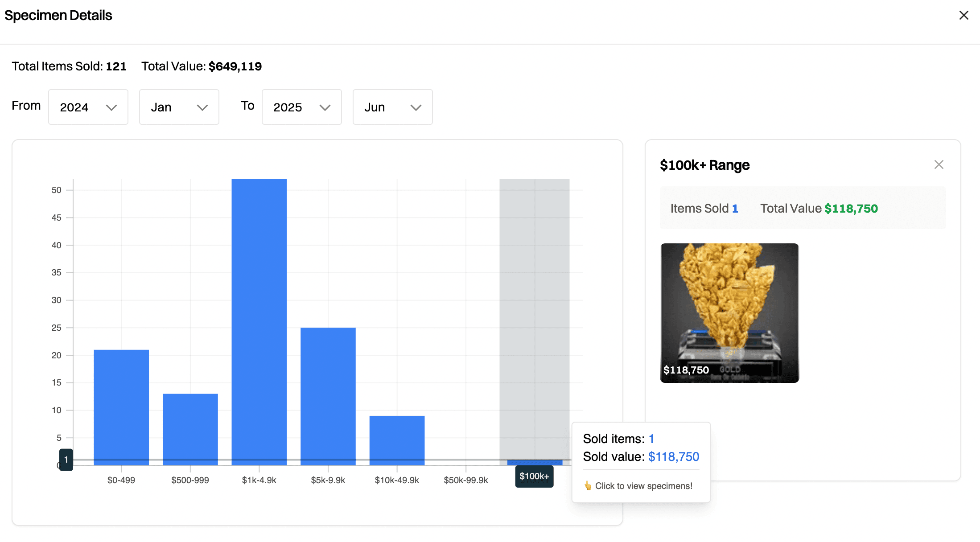Click the $100k+ axis label badge
The image size is (980, 542).
(x=534, y=476)
